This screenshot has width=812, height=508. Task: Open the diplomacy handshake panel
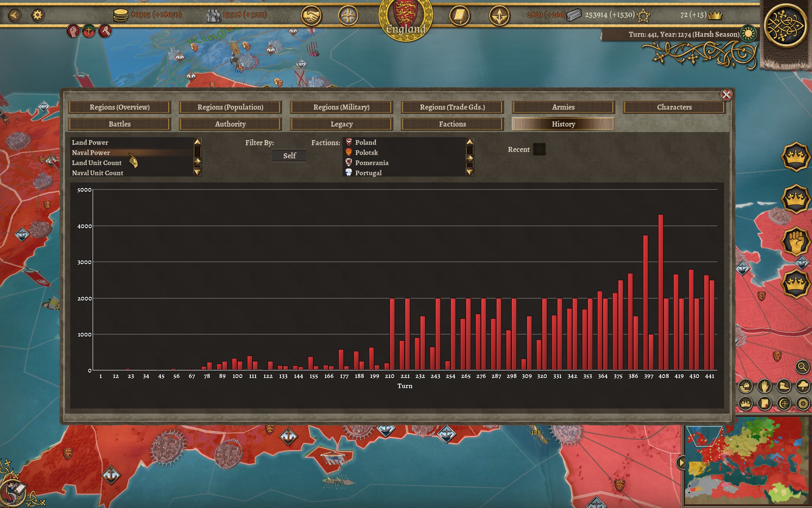pyautogui.click(x=311, y=16)
